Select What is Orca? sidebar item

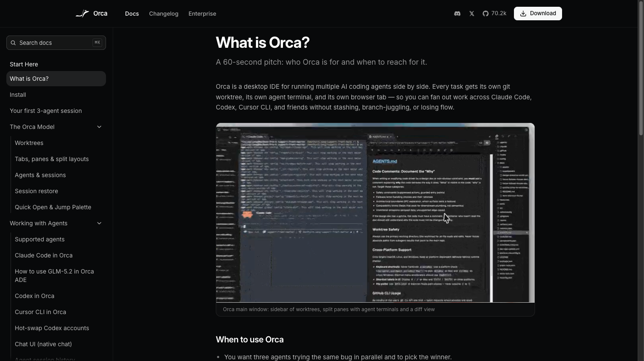56,79
